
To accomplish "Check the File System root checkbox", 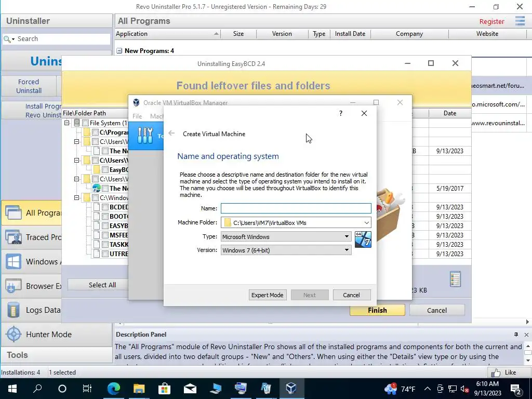I will (x=86, y=123).
